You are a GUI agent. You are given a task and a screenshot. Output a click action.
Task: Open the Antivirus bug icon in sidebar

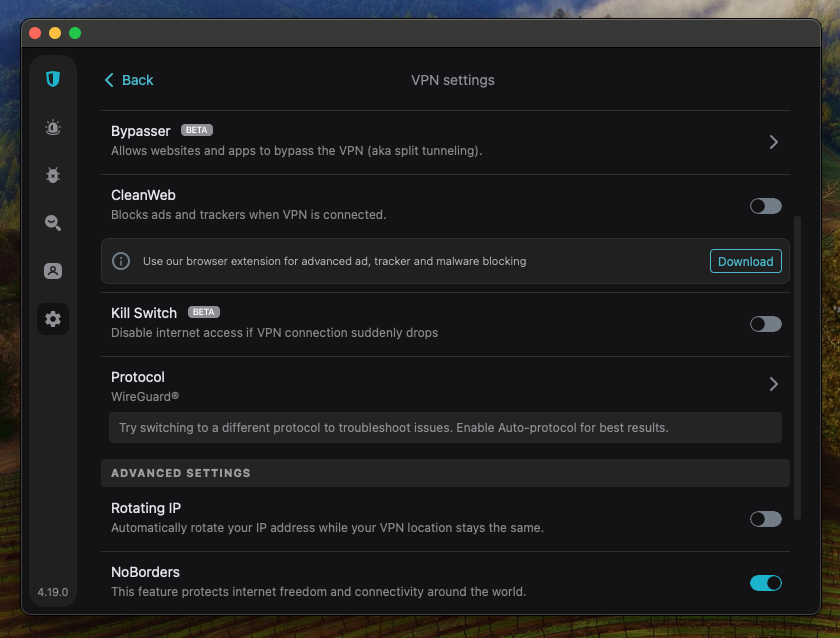[52, 175]
